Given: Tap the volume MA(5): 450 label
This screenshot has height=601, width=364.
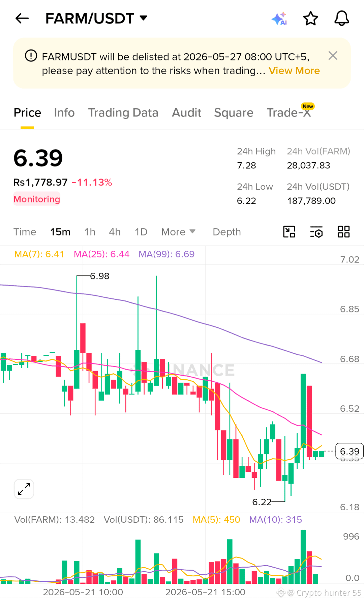Looking at the screenshot, I should tap(216, 520).
